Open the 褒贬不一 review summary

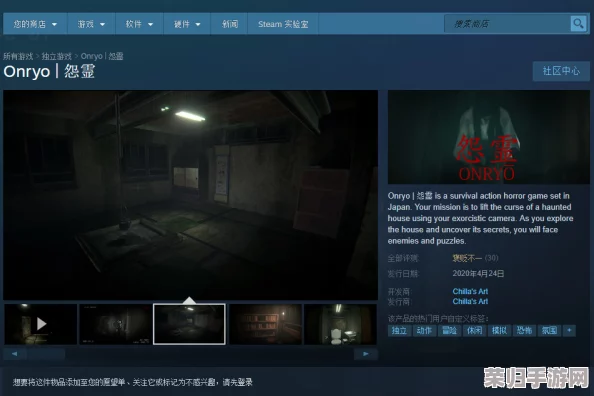[467, 258]
